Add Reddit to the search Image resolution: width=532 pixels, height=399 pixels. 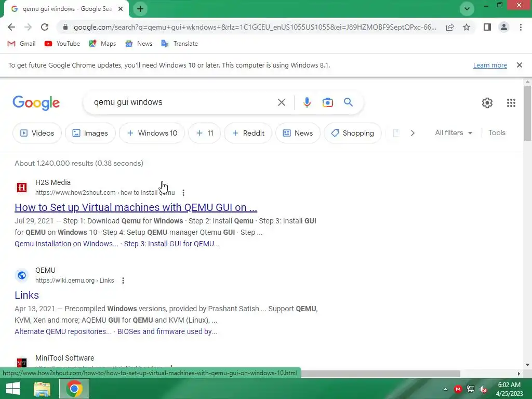(248, 133)
